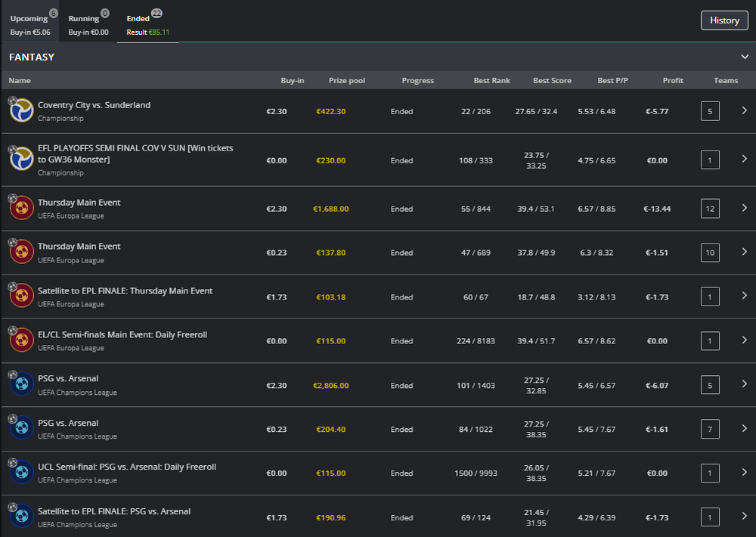Expand EL/CL Semi-finals Freeroll row arrow
Viewport: 756px width, 537px height.
point(745,340)
